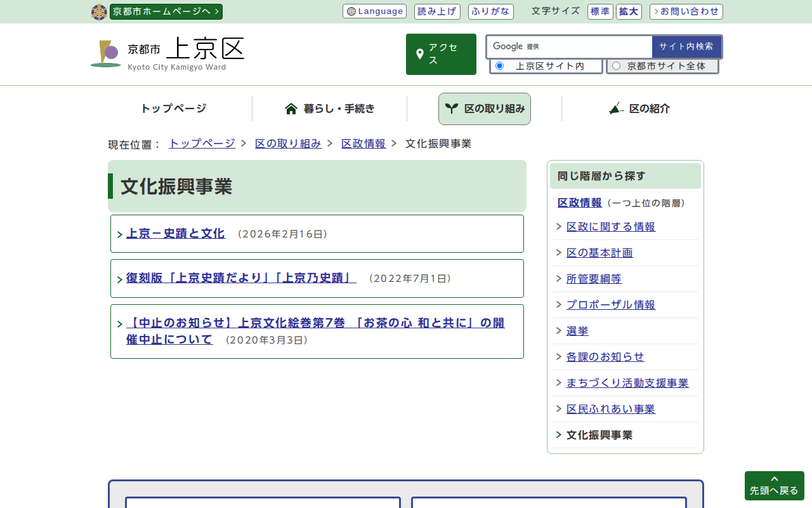This screenshot has height=508, width=812.
Task: Switch text size to 拡大
Action: [x=629, y=11]
